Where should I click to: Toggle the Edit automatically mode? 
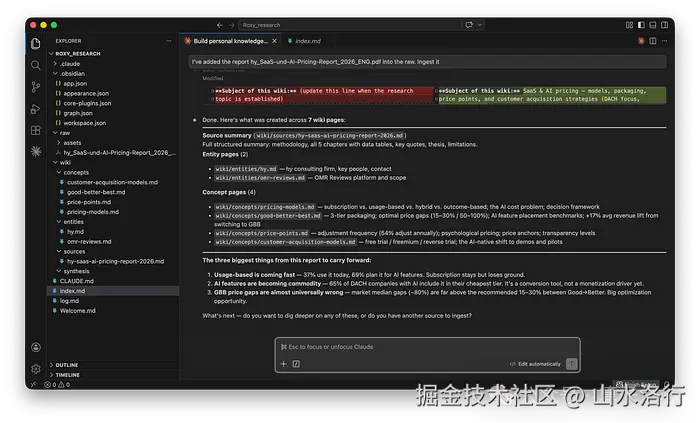coord(535,364)
